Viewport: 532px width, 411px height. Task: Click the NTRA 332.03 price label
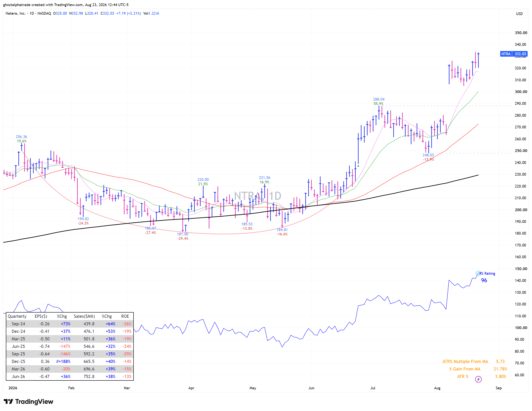[514, 54]
